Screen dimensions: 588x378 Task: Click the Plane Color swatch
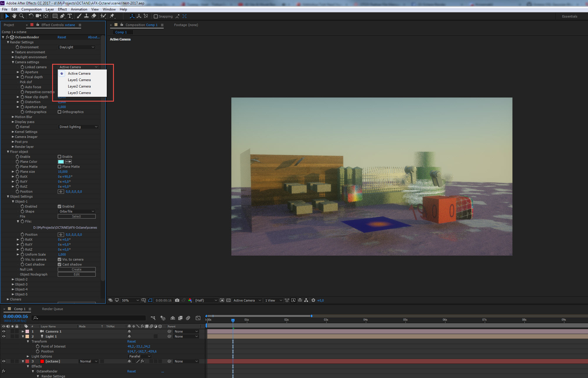point(61,162)
